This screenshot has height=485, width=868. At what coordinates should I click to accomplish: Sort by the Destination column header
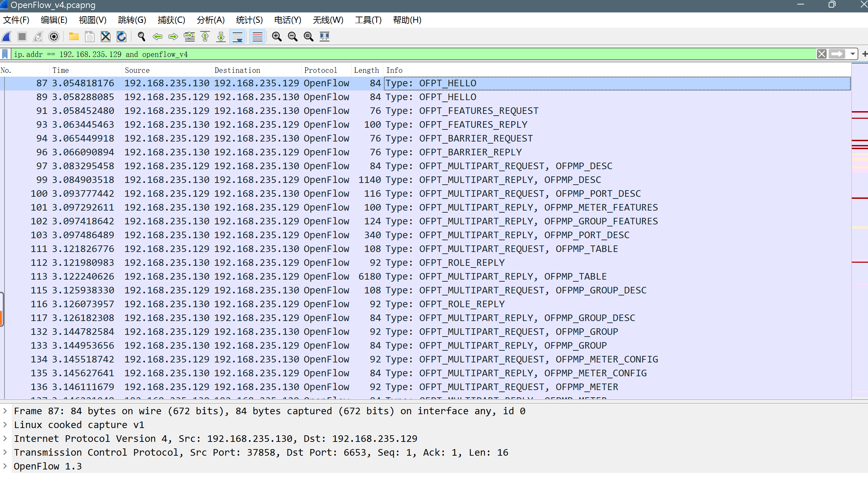(x=257, y=70)
